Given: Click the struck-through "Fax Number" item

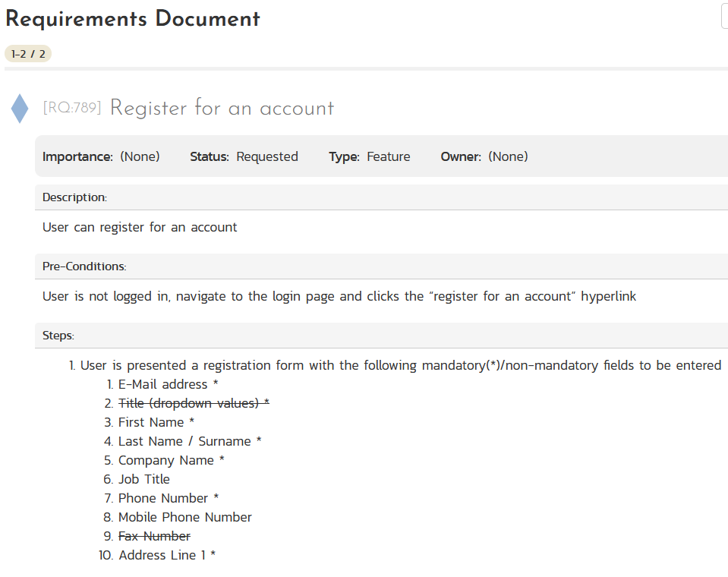Looking at the screenshot, I should tap(154, 536).
